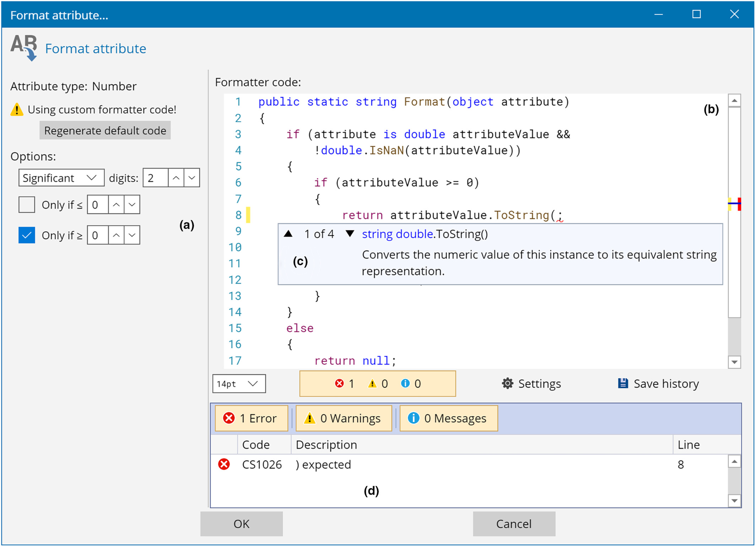The width and height of the screenshot is (756, 547).
Task: Click the code editor vertical scrollbar thumb
Action: pyautogui.click(x=734, y=213)
